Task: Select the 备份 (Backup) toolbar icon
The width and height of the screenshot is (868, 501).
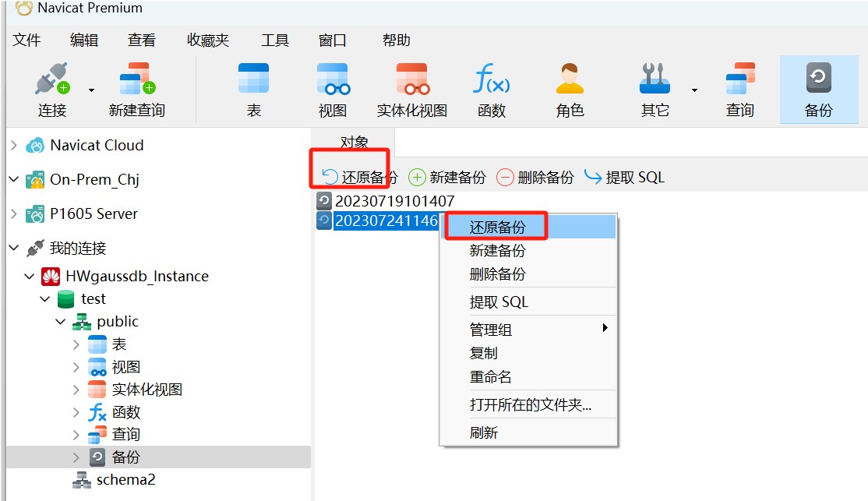Action: click(x=819, y=88)
